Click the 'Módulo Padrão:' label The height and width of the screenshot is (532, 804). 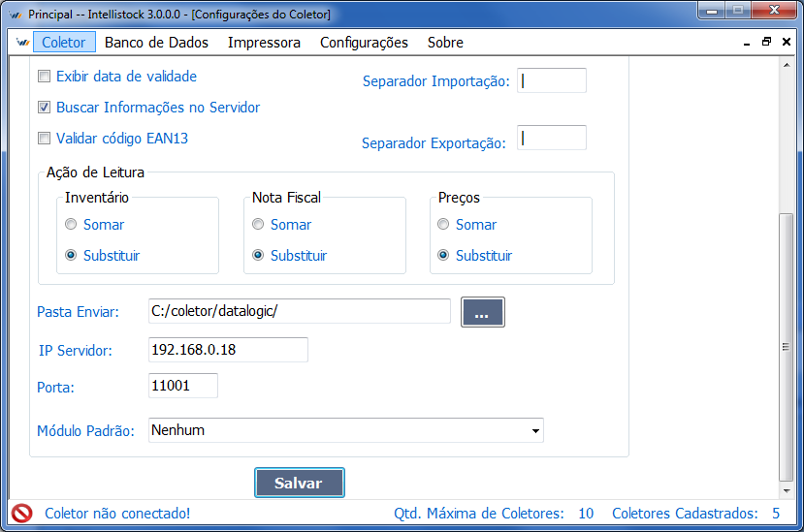(85, 431)
